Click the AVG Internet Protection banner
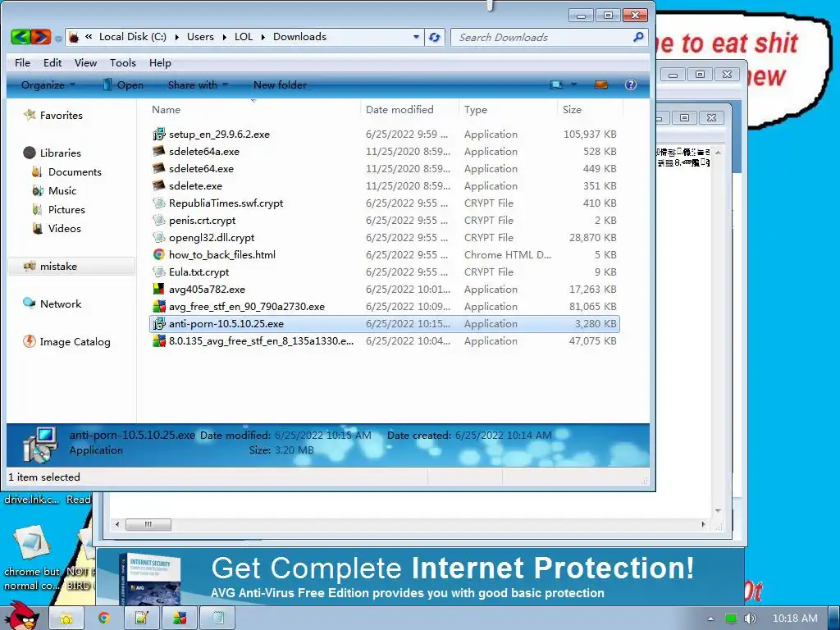The image size is (840, 630). 421,577
